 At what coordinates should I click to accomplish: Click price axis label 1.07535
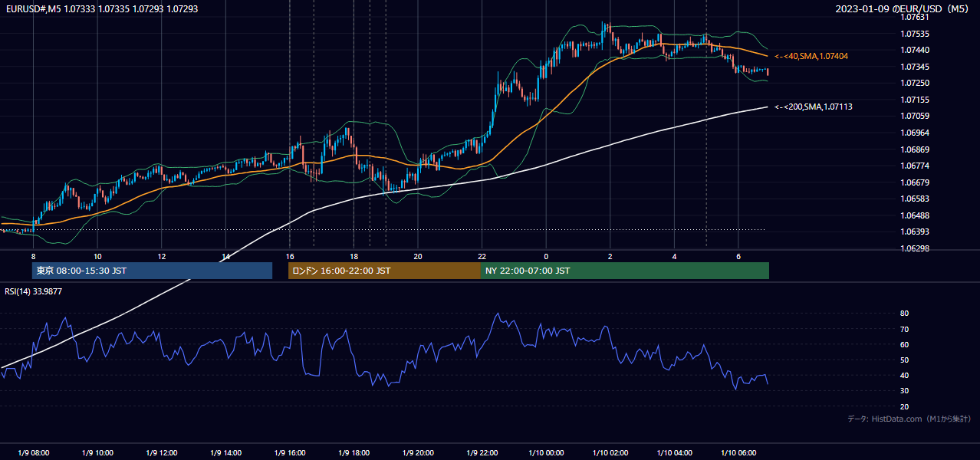(x=915, y=34)
